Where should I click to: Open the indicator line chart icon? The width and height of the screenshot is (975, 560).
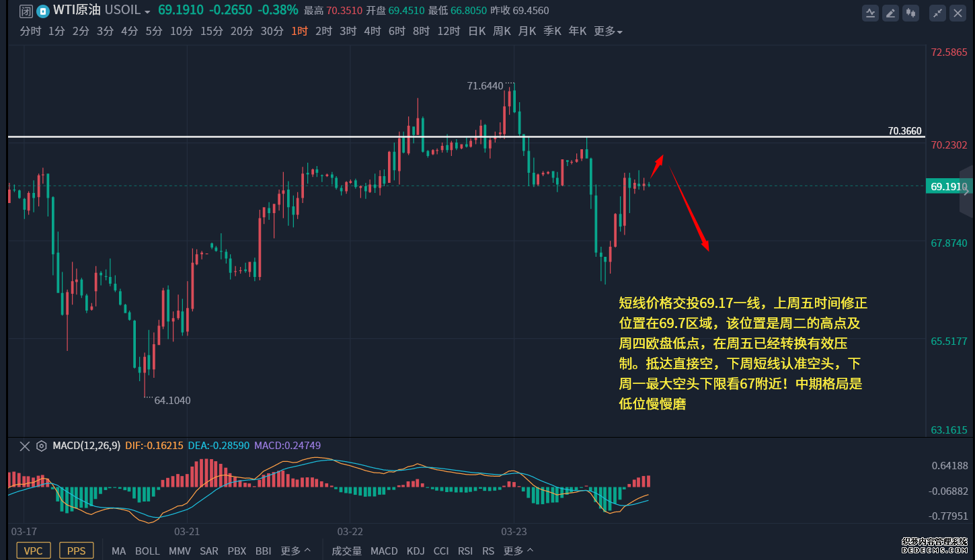tap(871, 12)
